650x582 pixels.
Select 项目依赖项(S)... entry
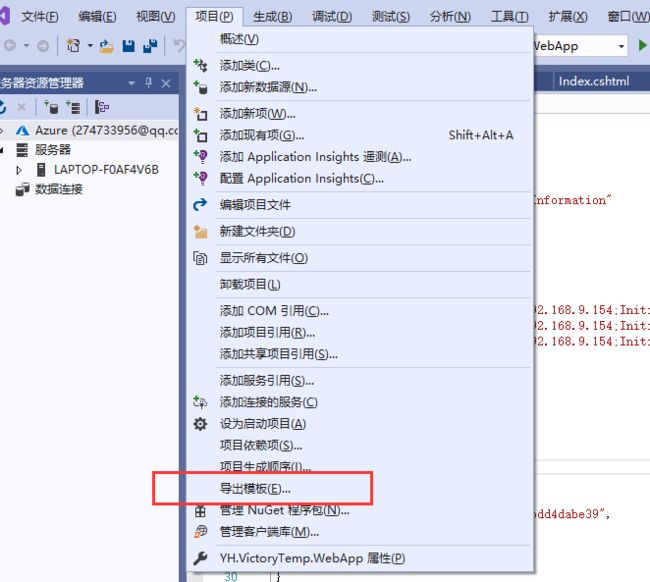point(360,445)
